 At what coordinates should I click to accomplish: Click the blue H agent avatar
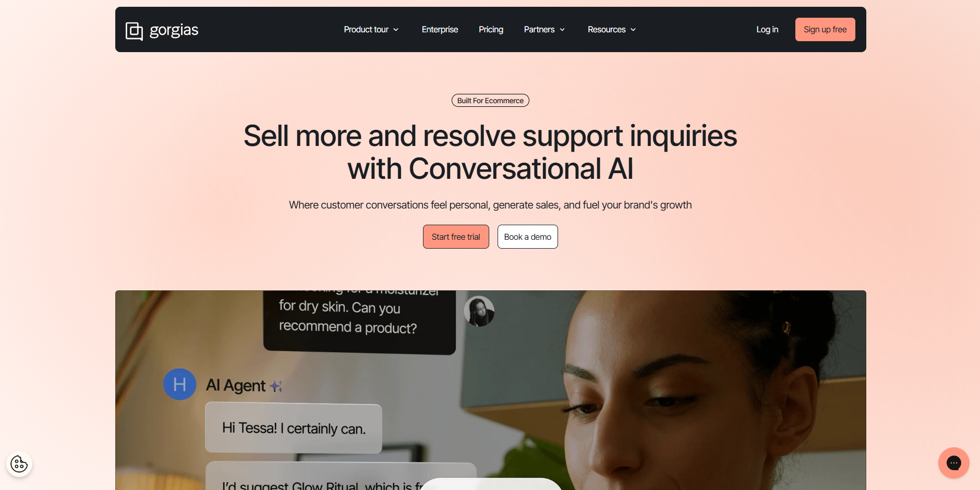179,385
